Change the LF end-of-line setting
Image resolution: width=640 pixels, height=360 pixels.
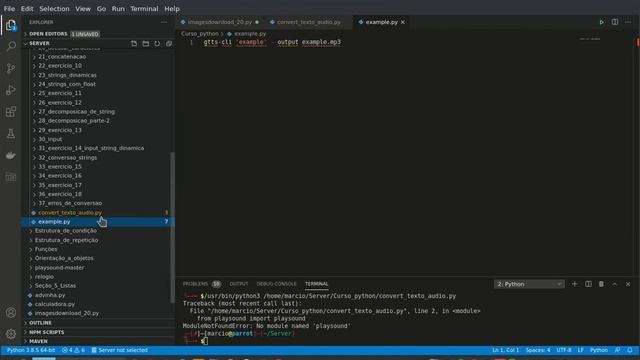tap(580, 350)
